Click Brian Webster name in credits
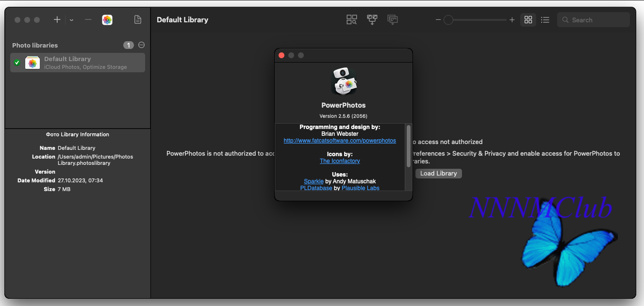Viewport: 644px width, 306px height. tap(340, 134)
